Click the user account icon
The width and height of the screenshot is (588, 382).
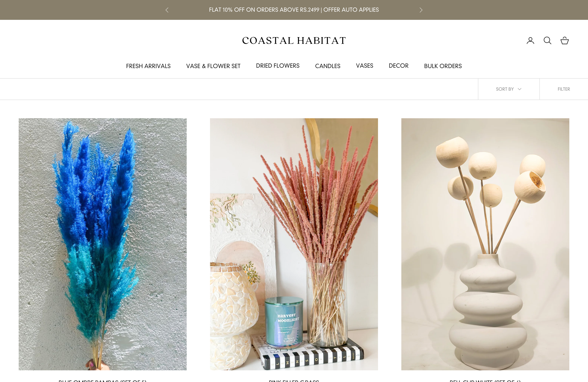530,40
